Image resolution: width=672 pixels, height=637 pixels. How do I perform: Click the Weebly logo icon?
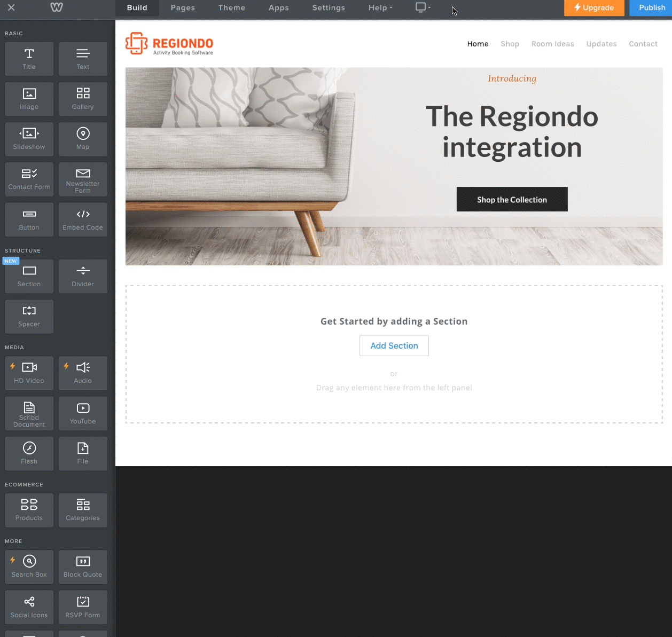[x=57, y=7]
